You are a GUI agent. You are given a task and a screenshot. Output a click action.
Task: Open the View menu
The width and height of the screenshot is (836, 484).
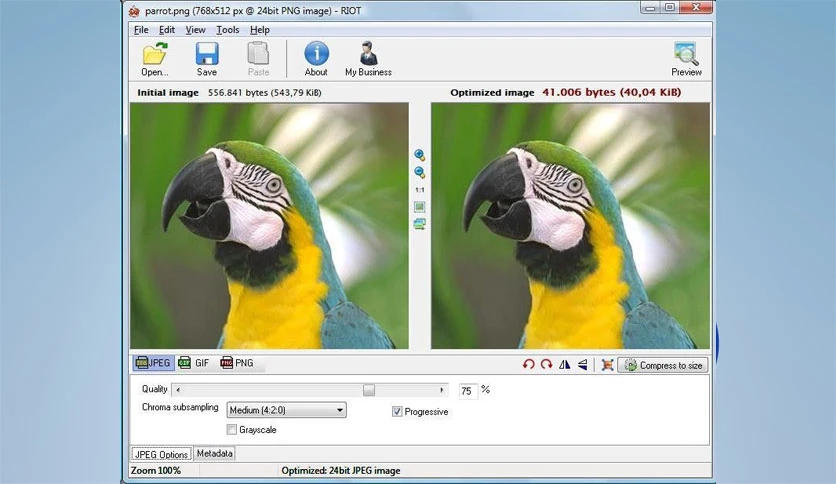click(x=195, y=30)
